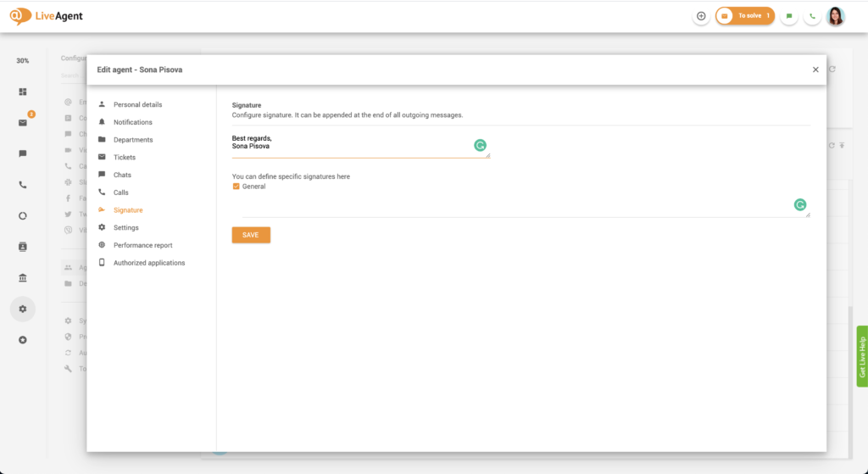Viewport: 868px width, 474px height.
Task: Open the chat bubble icon in sidebar
Action: [23, 153]
